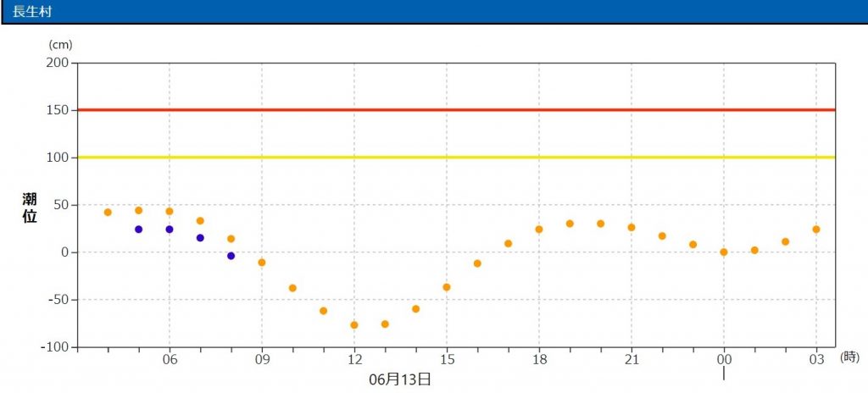Select the orange point at 08 hours
Image resolution: width=868 pixels, height=393 pixels.
[x=231, y=239]
